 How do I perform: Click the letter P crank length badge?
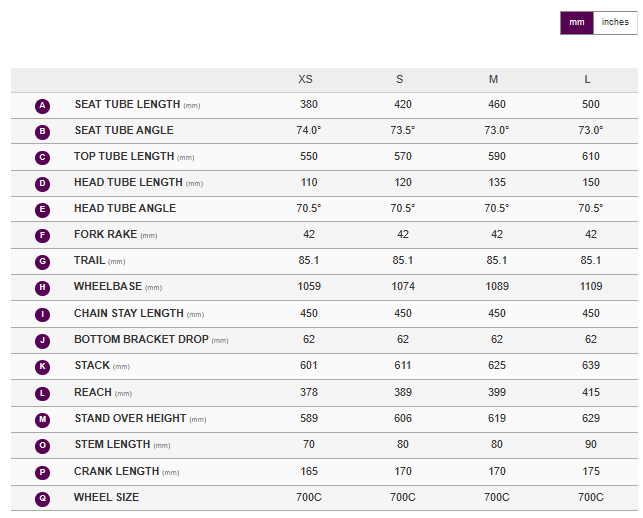[x=42, y=472]
